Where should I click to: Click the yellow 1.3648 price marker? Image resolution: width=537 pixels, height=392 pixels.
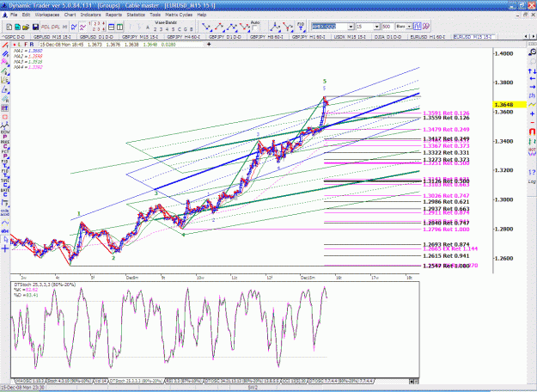[x=510, y=105]
